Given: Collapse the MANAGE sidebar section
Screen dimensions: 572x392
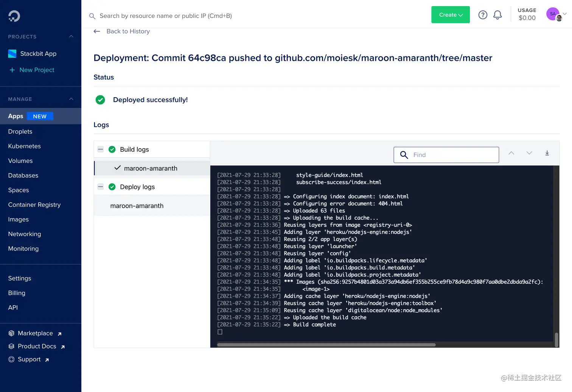Looking at the screenshot, I should [x=71, y=99].
